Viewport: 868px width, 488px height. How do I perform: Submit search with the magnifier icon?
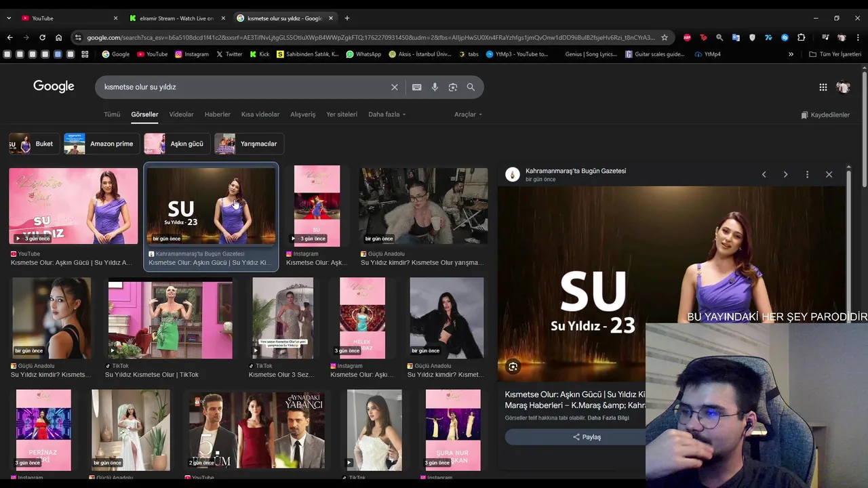pos(471,87)
